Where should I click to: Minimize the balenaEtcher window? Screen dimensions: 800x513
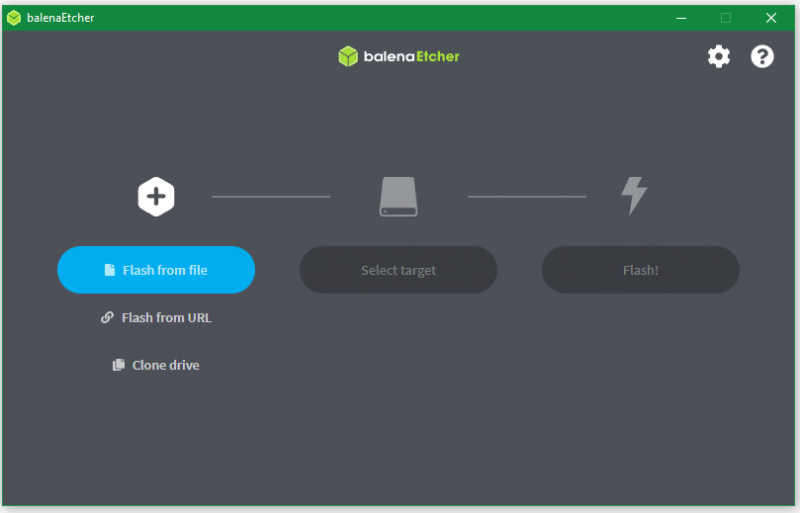coord(681,18)
